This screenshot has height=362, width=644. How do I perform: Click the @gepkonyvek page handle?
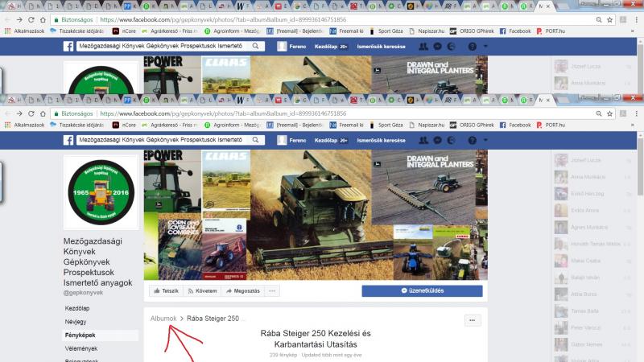tap(83, 293)
